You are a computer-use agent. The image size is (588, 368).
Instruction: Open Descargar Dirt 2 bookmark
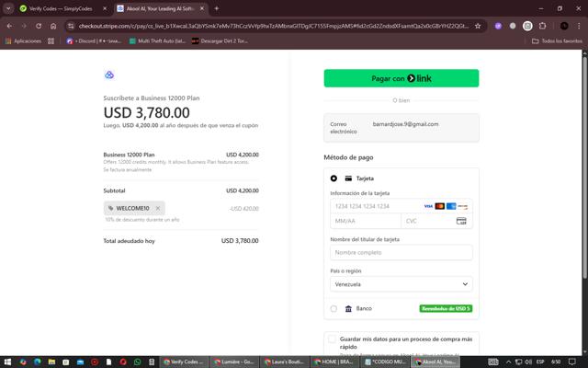[220, 40]
